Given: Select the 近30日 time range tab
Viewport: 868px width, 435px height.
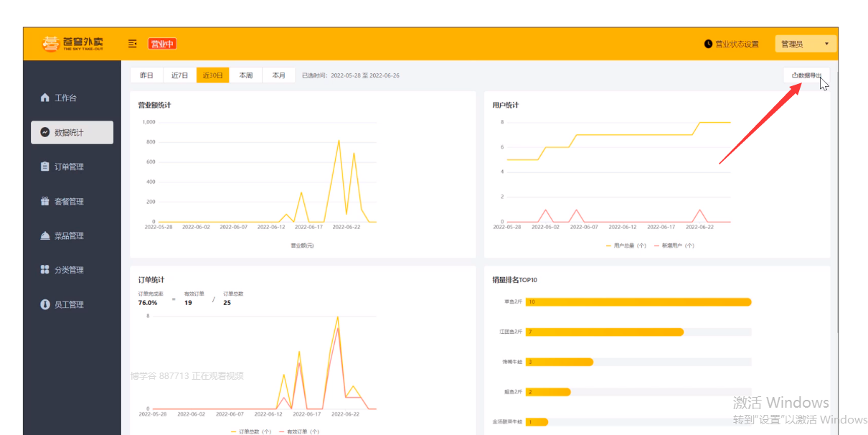Looking at the screenshot, I should tap(213, 75).
